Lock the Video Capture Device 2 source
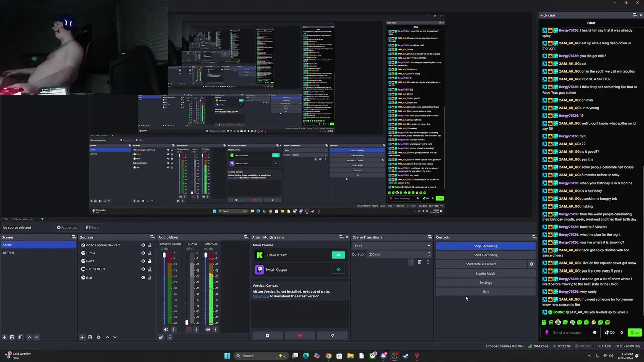 (x=149, y=245)
